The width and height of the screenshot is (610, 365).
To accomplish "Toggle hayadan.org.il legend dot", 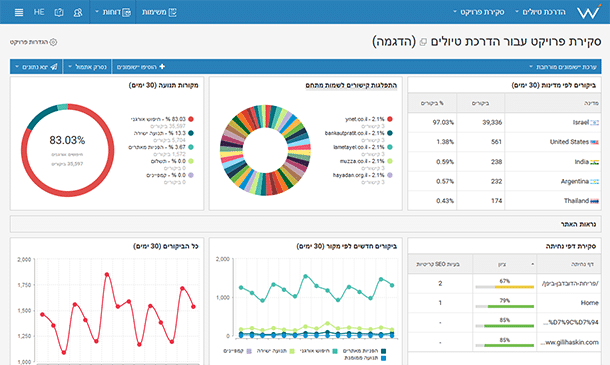I will click(x=390, y=175).
